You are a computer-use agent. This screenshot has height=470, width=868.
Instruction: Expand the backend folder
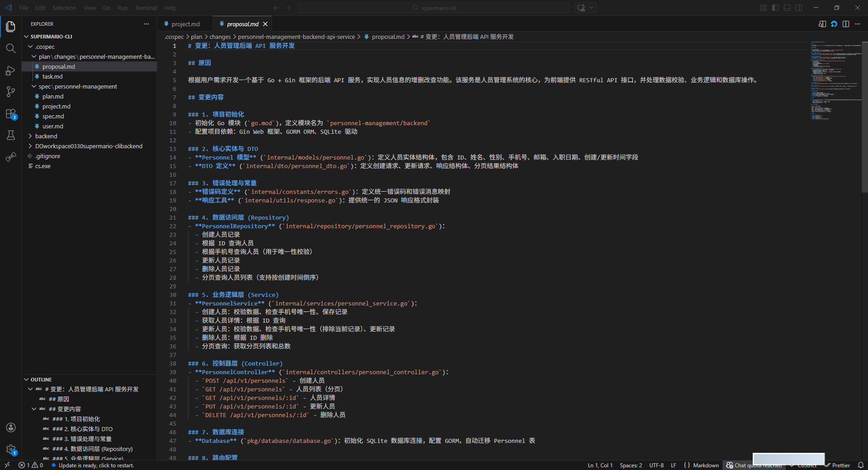click(x=46, y=136)
